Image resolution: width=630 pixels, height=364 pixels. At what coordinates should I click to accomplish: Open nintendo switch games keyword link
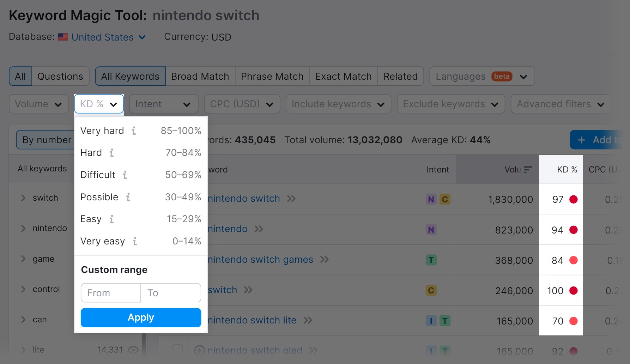[x=260, y=260]
